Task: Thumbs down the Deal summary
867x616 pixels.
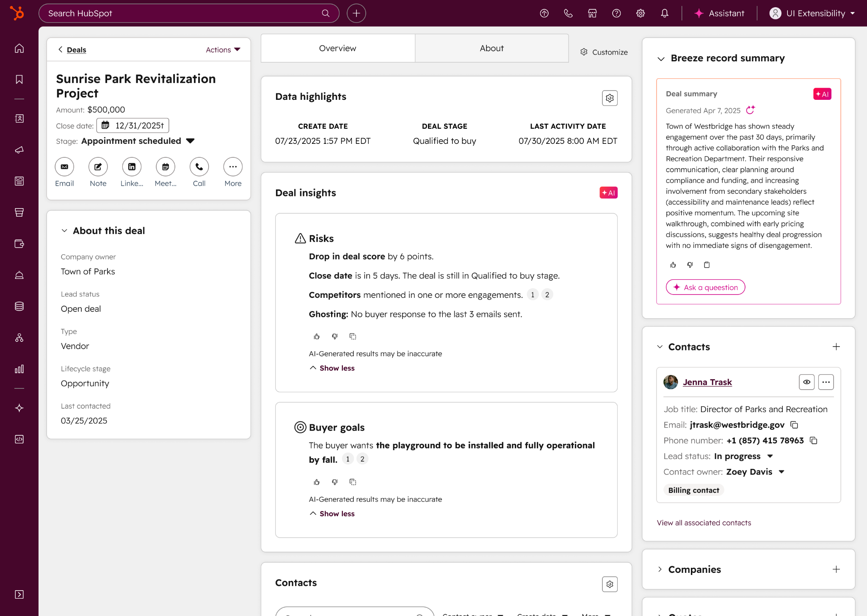Action: [x=690, y=265]
